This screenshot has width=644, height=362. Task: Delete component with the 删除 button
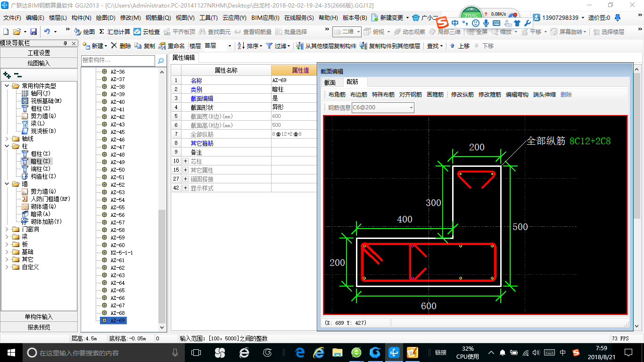click(x=121, y=46)
